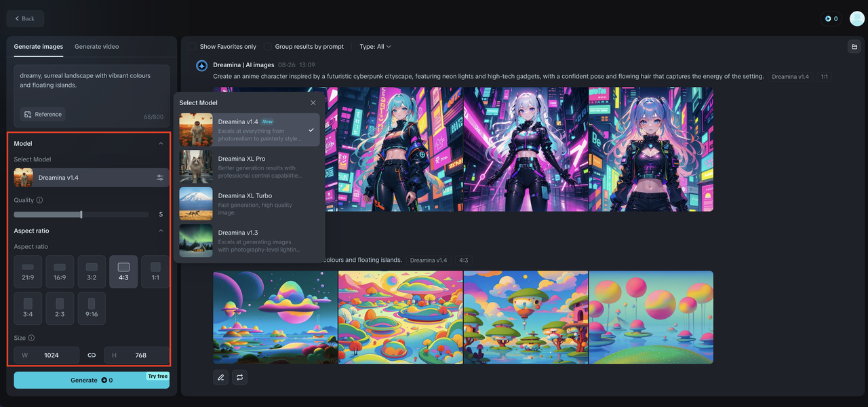
Task: Select the 9:16 aspect ratio
Action: 92,308
